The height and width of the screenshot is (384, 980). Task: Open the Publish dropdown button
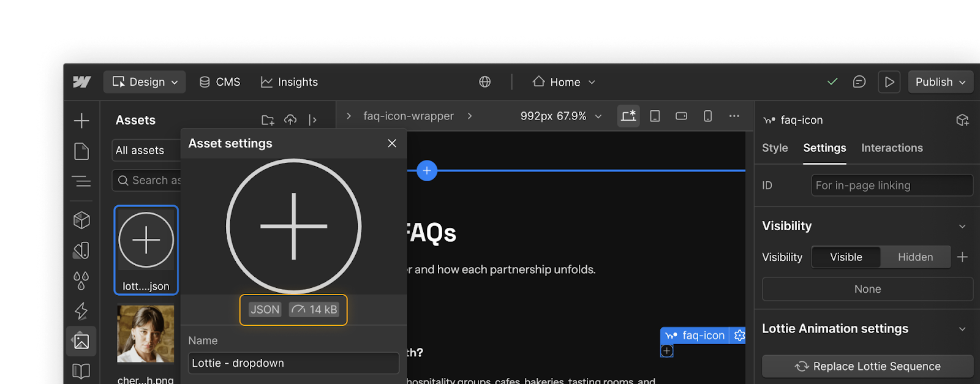point(940,82)
